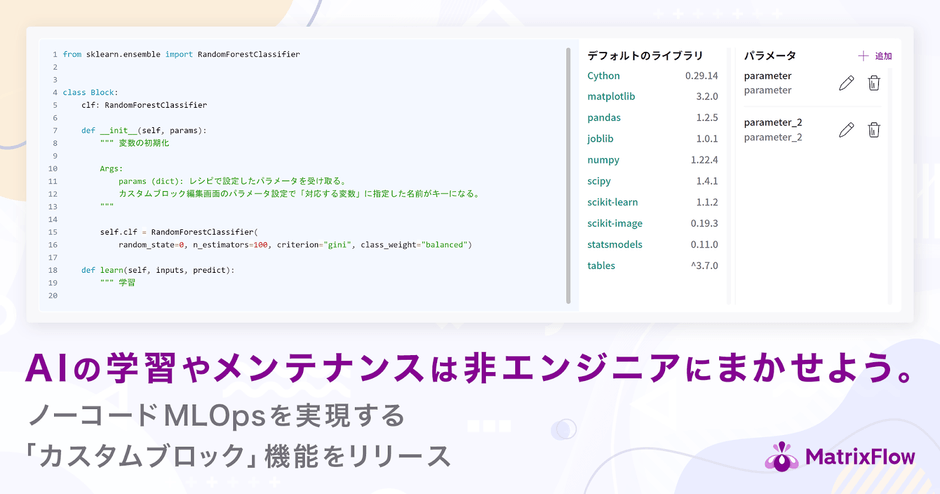Click version 0.29.14 next to Cython
Screen dimensions: 940x494
[701, 76]
